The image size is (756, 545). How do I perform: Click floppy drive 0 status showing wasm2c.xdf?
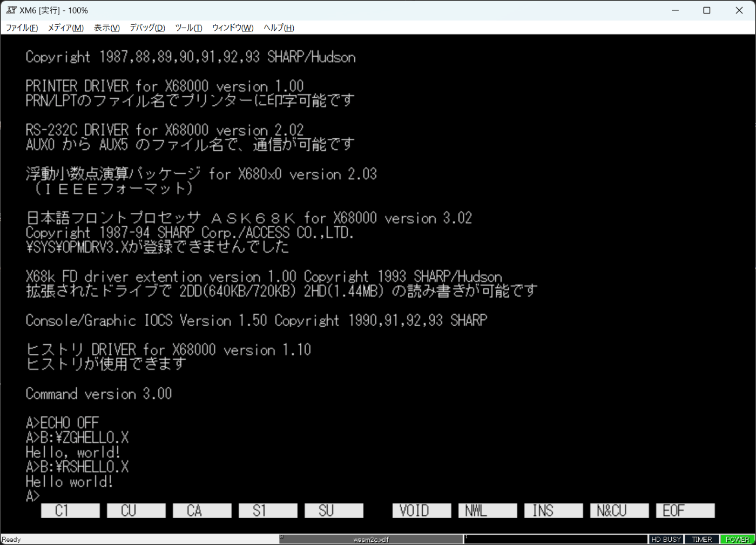pos(371,539)
